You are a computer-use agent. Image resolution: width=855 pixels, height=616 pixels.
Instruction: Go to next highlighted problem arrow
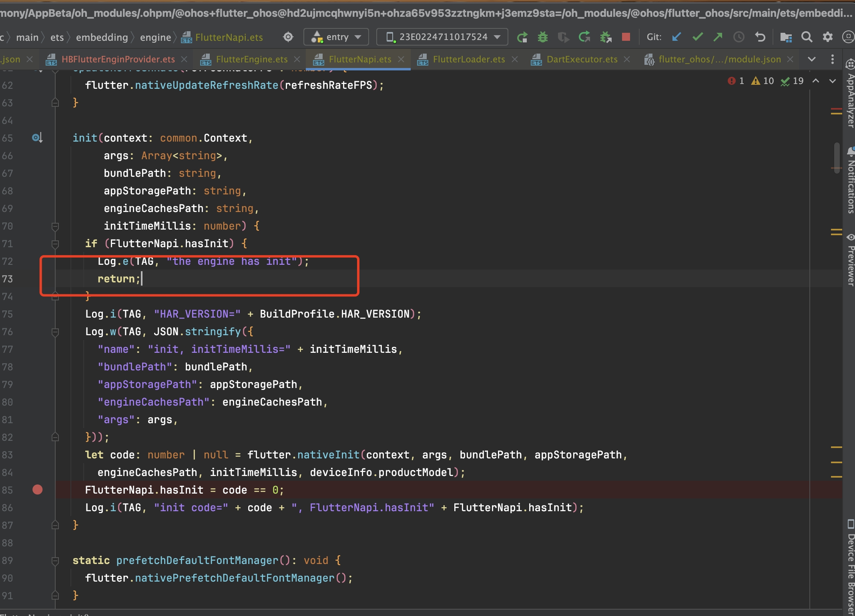(x=833, y=81)
